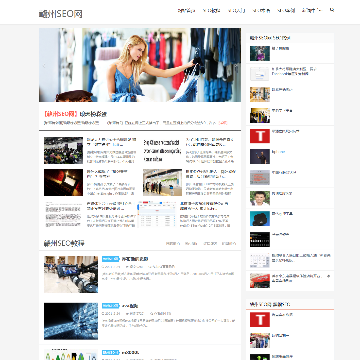Screen dimensions: 360x360
Task: Open the bank service counter thumbnail
Action: [162, 182]
